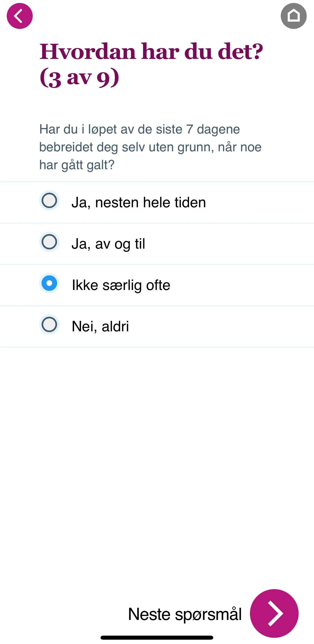Click the 'Neste spørsmål' text

click(185, 614)
